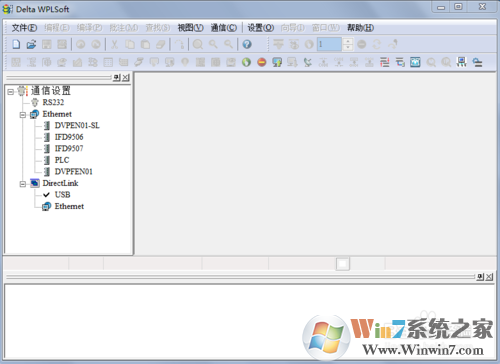
Task: Select the upper Ethernet node above DVPEN01-SL
Action: tap(57, 114)
